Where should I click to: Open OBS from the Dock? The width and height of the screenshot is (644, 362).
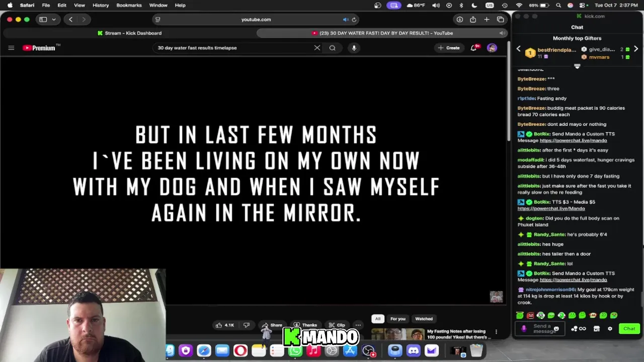click(368, 350)
